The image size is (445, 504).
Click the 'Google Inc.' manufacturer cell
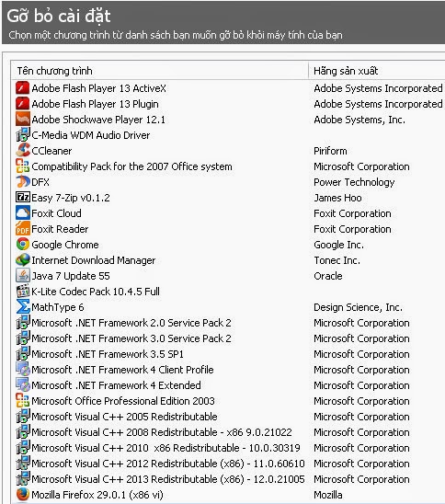(x=339, y=245)
